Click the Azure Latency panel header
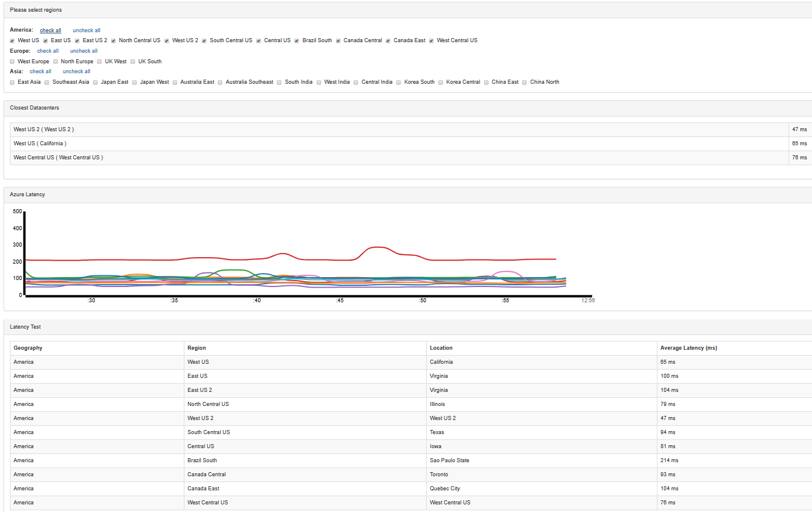The image size is (812, 512). 407,194
